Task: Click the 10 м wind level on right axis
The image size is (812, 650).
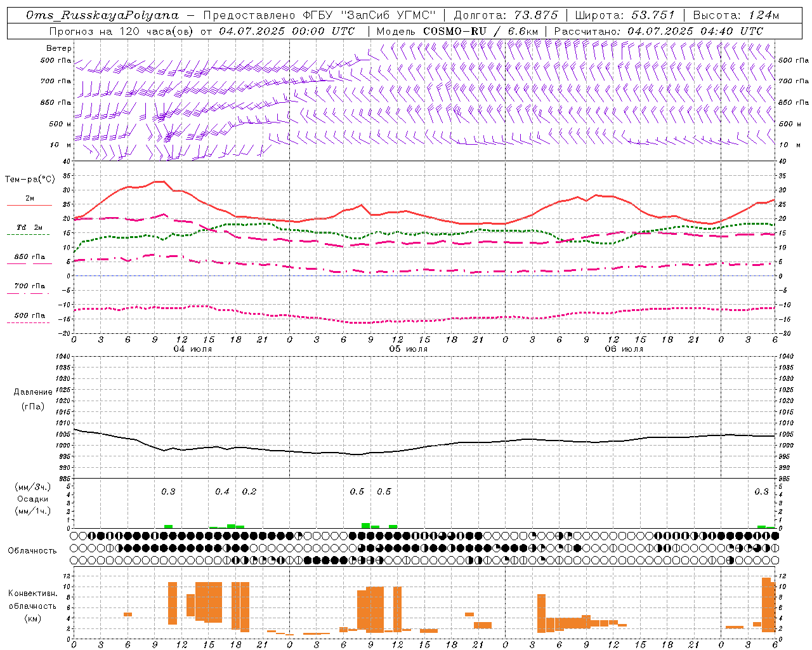Action: point(789,145)
